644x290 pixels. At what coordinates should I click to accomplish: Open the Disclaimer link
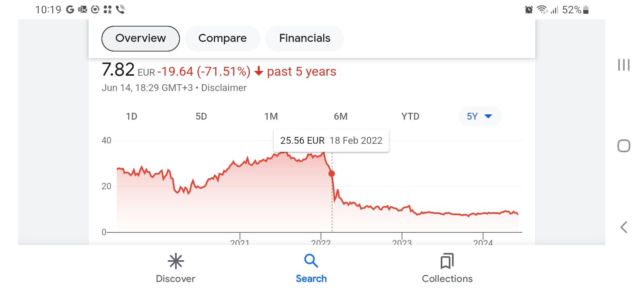pyautogui.click(x=224, y=88)
